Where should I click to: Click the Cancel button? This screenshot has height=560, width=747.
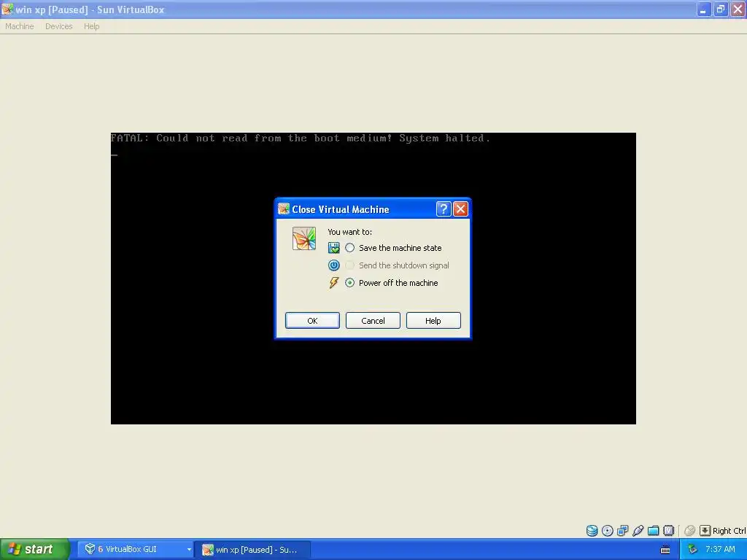(x=373, y=321)
